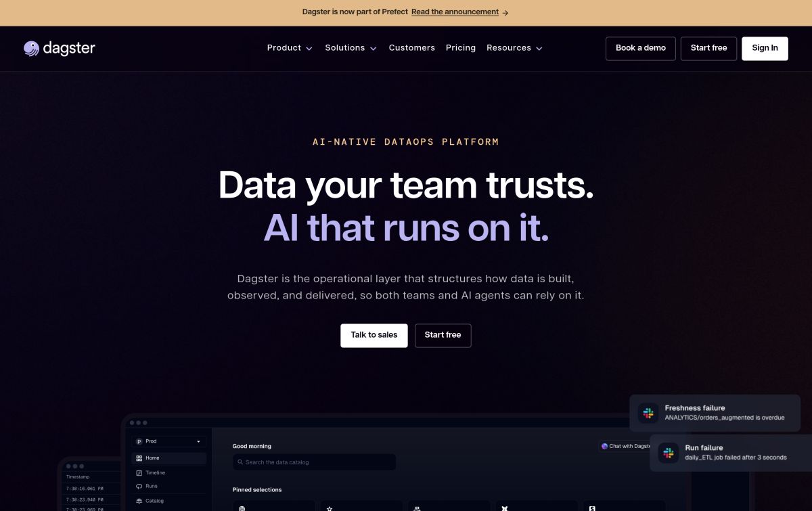812x511 pixels.
Task: Click the arrow after Read the announcement
Action: (505, 12)
